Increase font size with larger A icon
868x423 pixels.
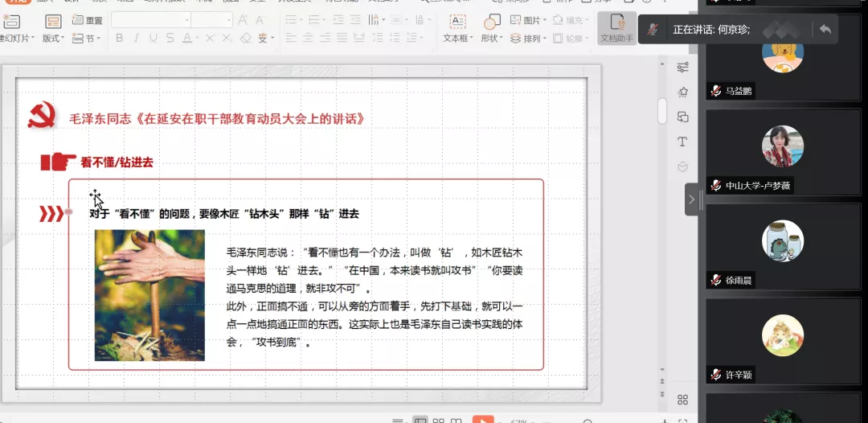click(243, 20)
